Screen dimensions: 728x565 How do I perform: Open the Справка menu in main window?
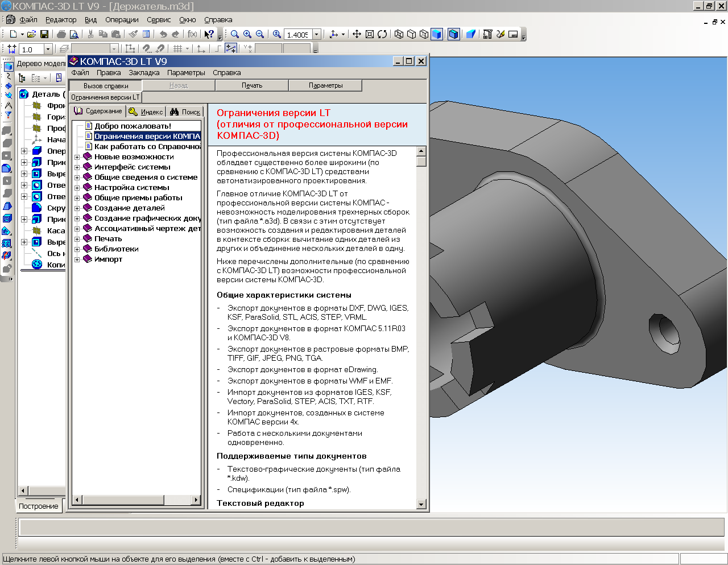tap(218, 20)
